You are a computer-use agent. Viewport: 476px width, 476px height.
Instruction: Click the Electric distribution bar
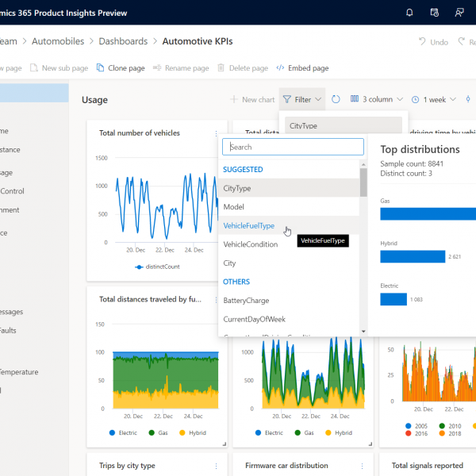pos(393,299)
